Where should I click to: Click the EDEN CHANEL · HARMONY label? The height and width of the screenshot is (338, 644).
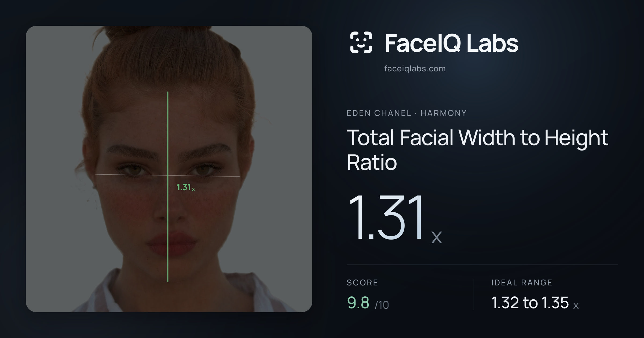point(407,113)
